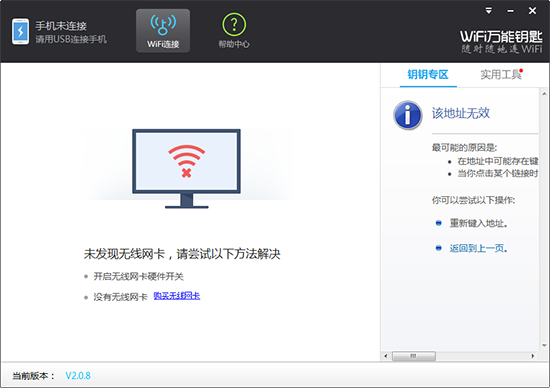Click the horizontal scrollbar thumb

click(414, 356)
